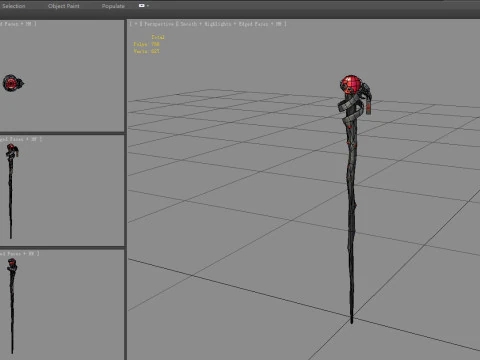Switch to the Populate ribbon tab
480x360 pixels.
113,6
